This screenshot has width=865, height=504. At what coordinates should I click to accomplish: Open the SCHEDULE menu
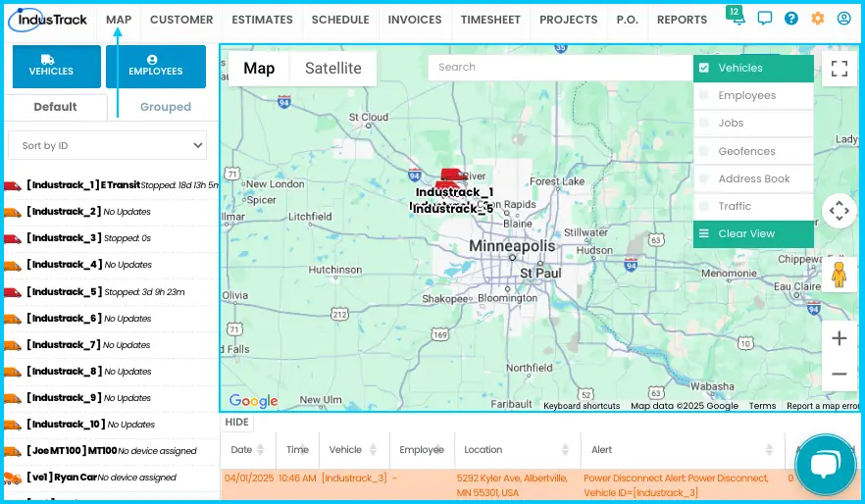click(x=340, y=20)
